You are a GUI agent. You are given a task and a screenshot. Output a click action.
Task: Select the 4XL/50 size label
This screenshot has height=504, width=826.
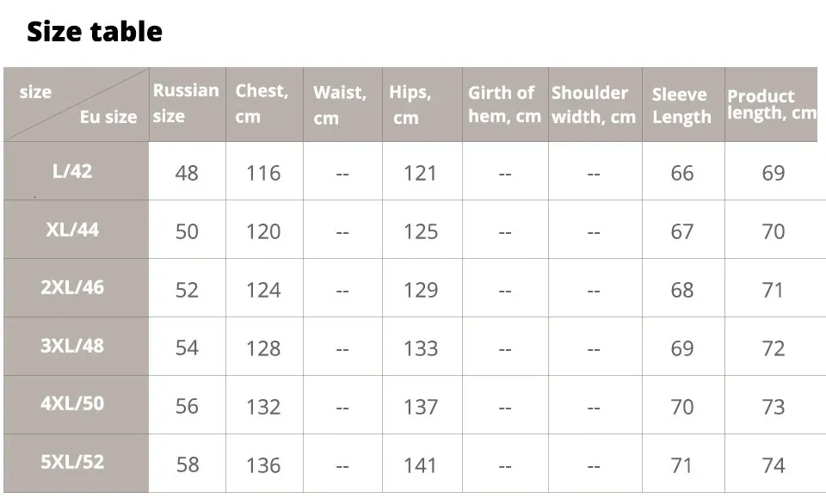(x=72, y=403)
